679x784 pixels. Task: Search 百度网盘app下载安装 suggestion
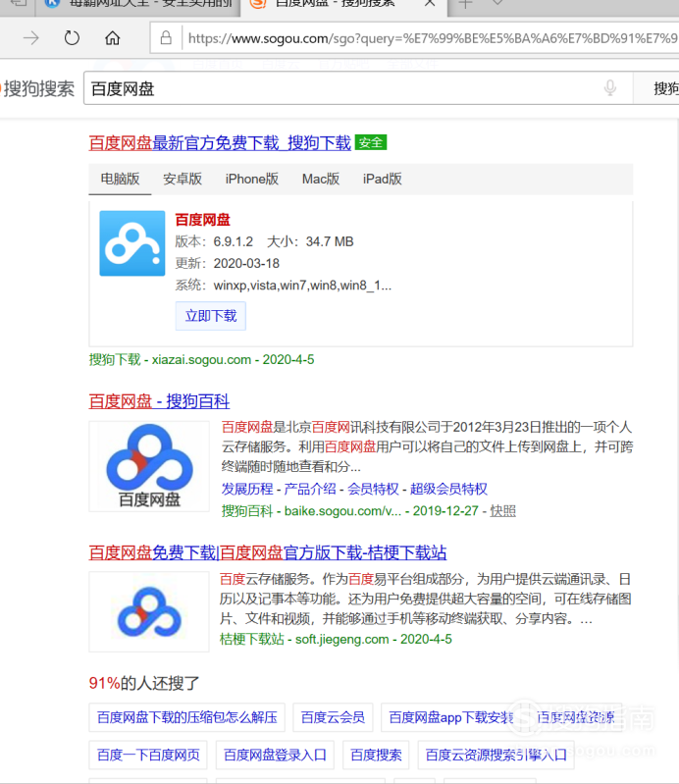[451, 717]
